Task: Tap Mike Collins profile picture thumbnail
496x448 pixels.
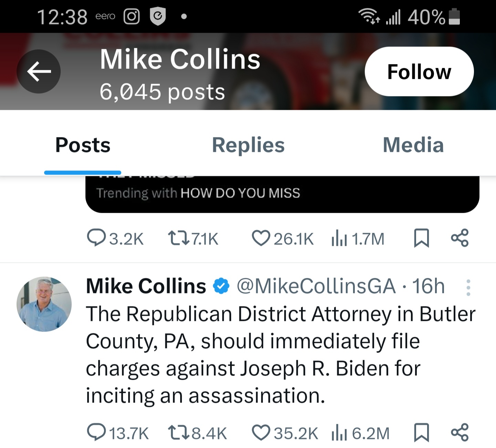Action: [44, 304]
